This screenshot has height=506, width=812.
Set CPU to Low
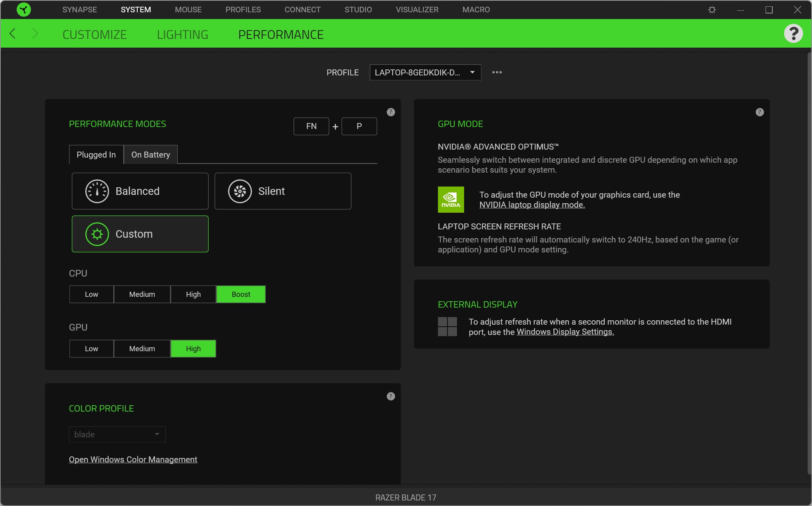click(92, 294)
